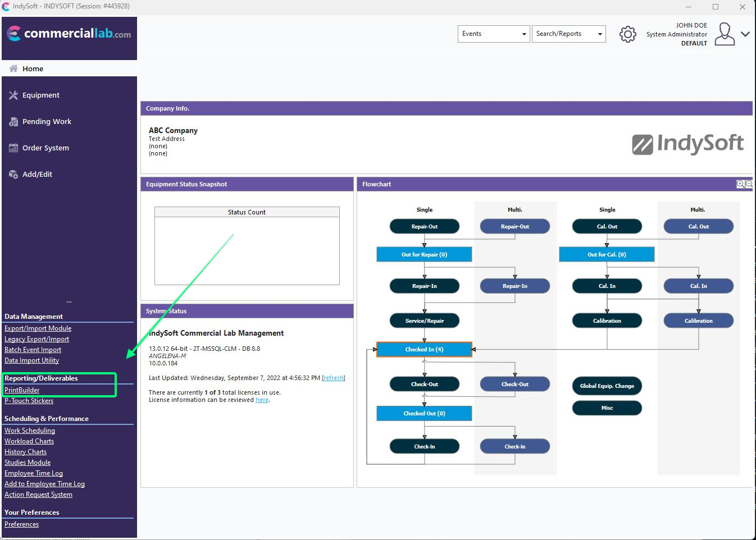This screenshot has height=540, width=756.
Task: Open the Export/Import Module link
Action: pos(38,328)
